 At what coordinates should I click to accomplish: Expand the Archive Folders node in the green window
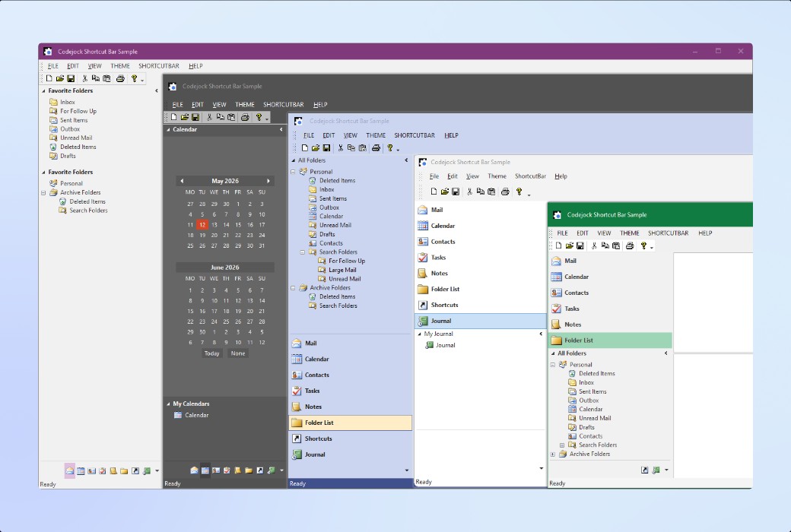click(553, 454)
